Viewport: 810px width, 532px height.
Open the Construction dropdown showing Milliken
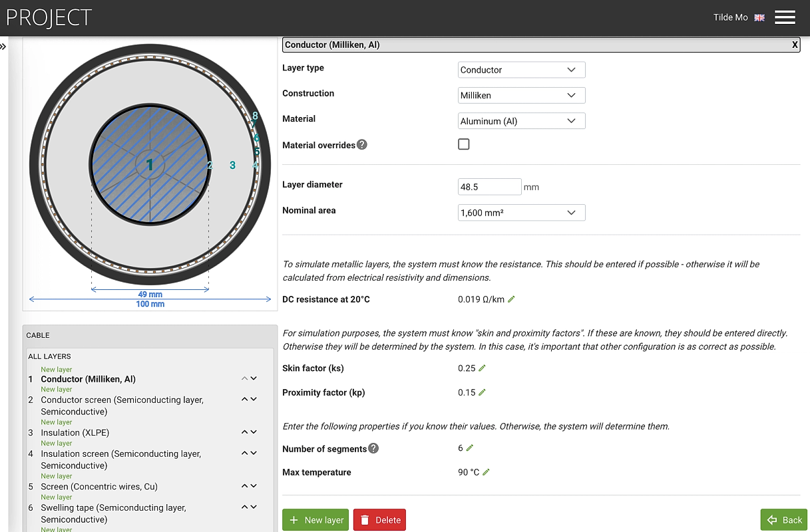pos(522,95)
